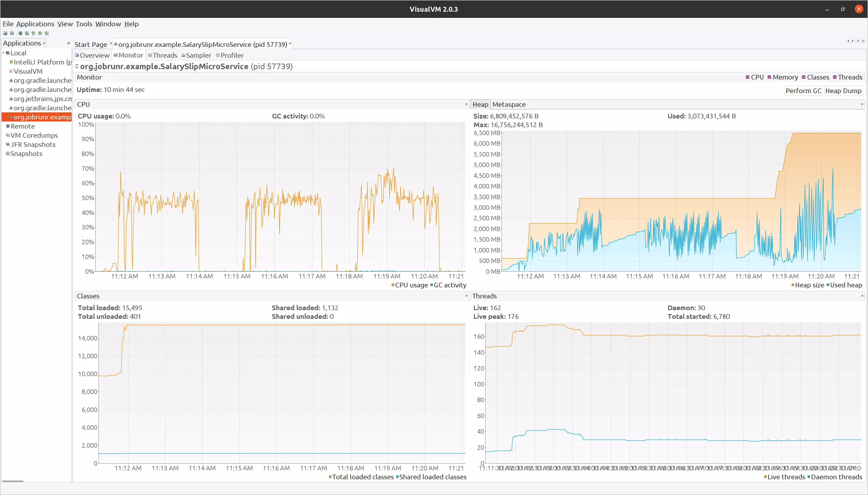The height and width of the screenshot is (495, 868).
Task: Click the CPU usage orange legend swatch
Action: tap(393, 285)
